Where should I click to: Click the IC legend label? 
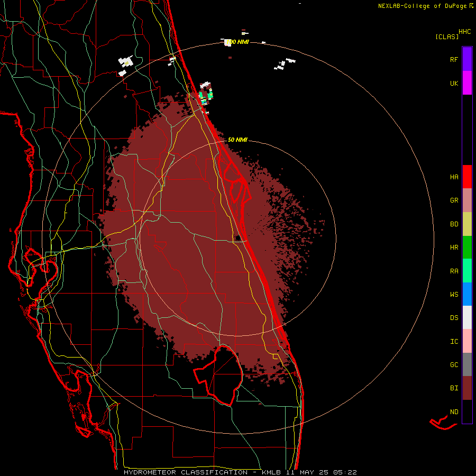(x=454, y=342)
